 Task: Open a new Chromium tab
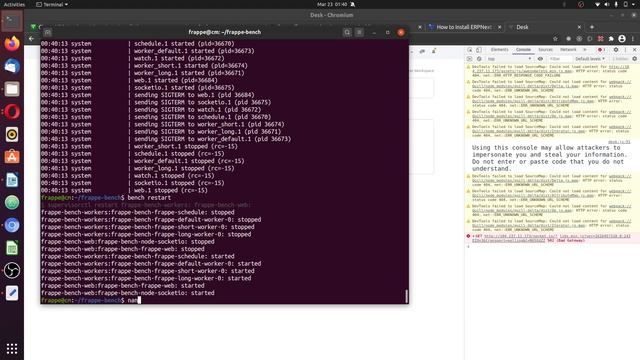(592, 27)
